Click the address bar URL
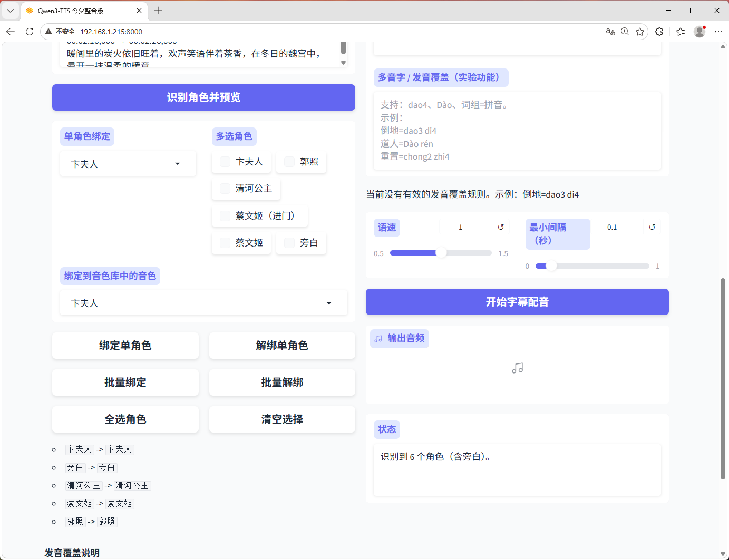The height and width of the screenshot is (560, 729). [111, 32]
